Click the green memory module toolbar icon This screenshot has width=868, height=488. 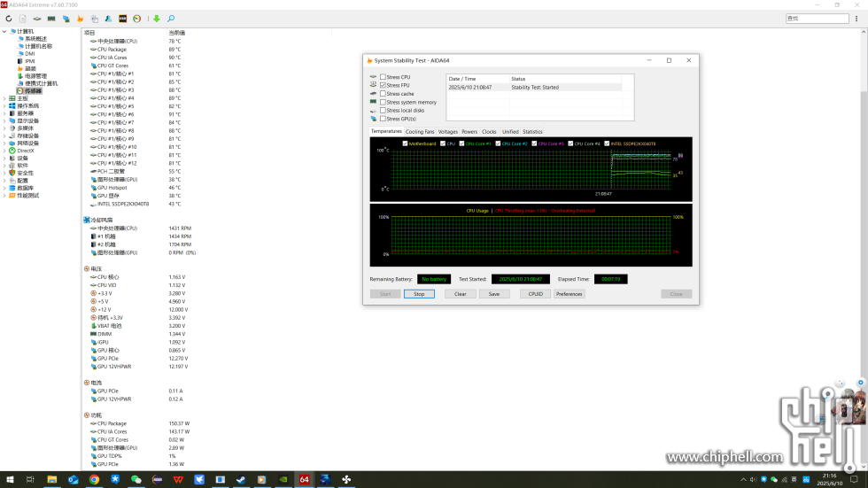[x=51, y=19]
